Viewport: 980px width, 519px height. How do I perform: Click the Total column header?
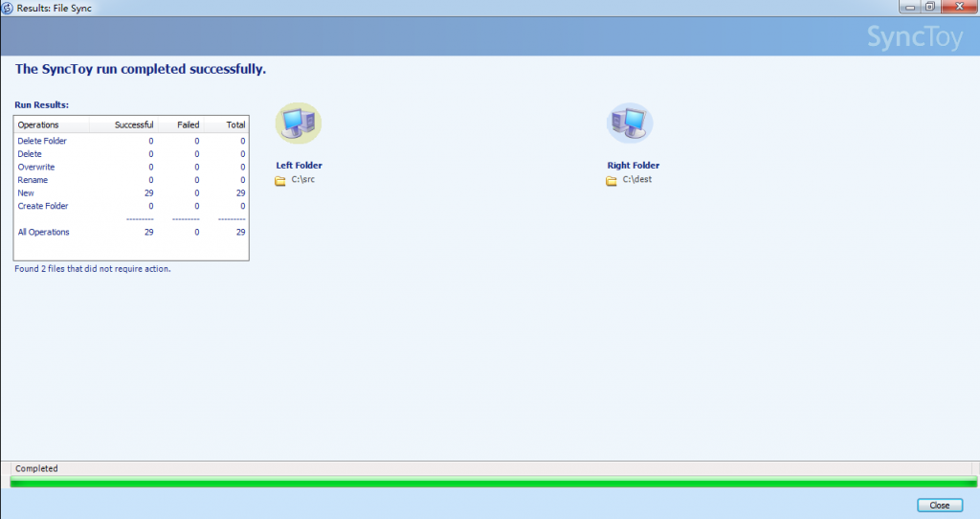[226, 124]
